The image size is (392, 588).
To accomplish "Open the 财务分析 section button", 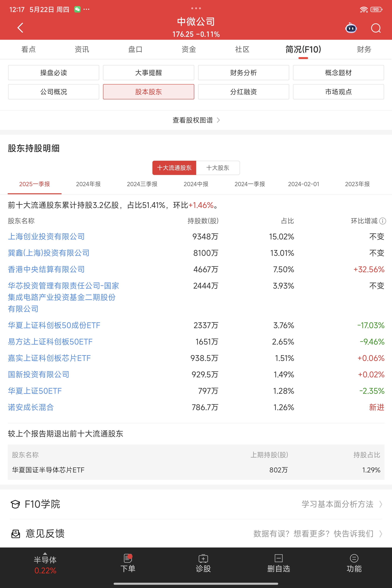I will 243,73.
